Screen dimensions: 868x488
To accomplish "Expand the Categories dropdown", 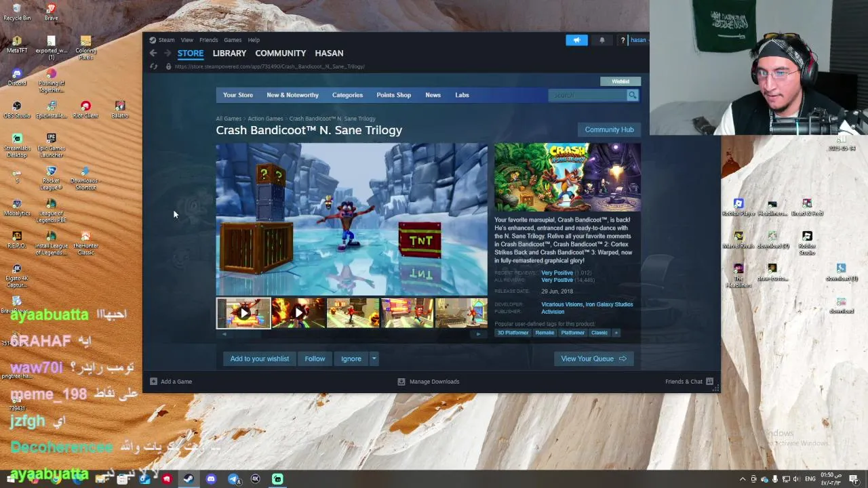I will [347, 95].
